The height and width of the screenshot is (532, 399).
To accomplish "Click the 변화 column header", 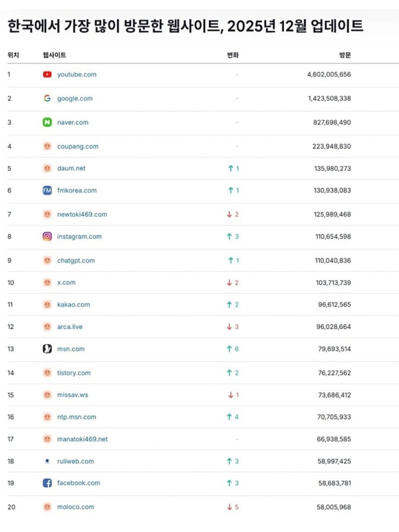I will point(233,55).
